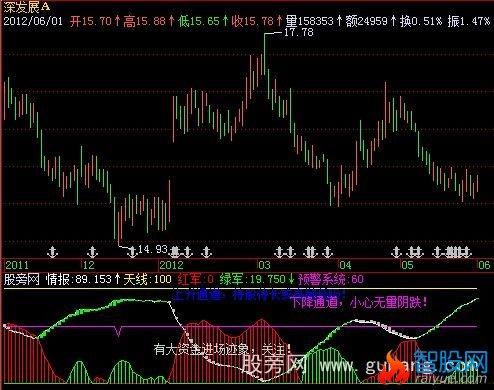Image resolution: width=494 pixels, height=390 pixels.
Task: Click the turnover rate 换0.51%
Action: coord(421,21)
